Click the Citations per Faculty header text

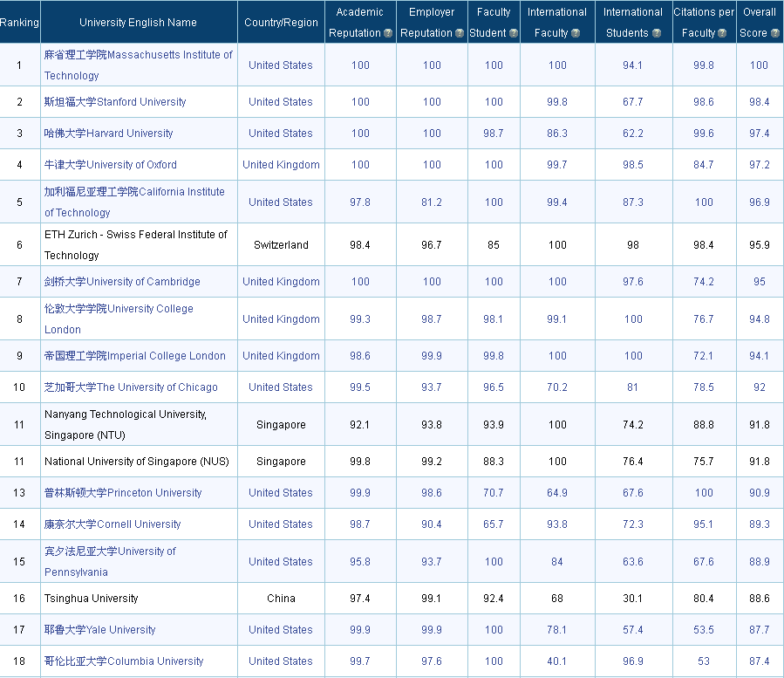(704, 23)
